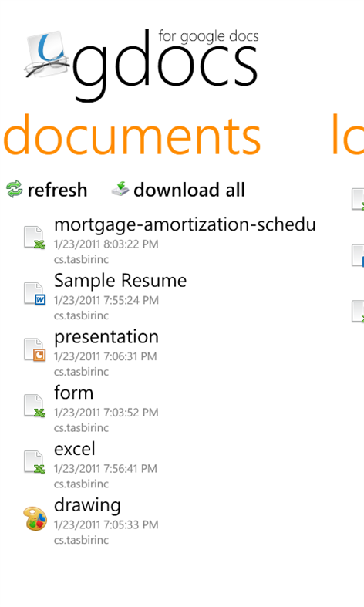Click timestamp 1/23/2011 7:05:33 PM
The width and height of the screenshot is (364, 607).
click(x=106, y=525)
